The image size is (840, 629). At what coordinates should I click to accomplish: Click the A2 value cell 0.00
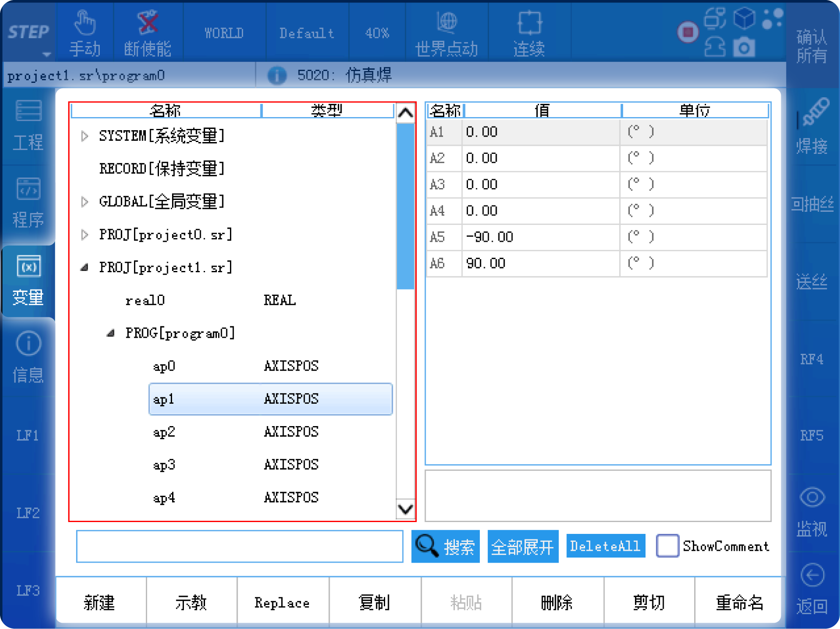pos(541,159)
